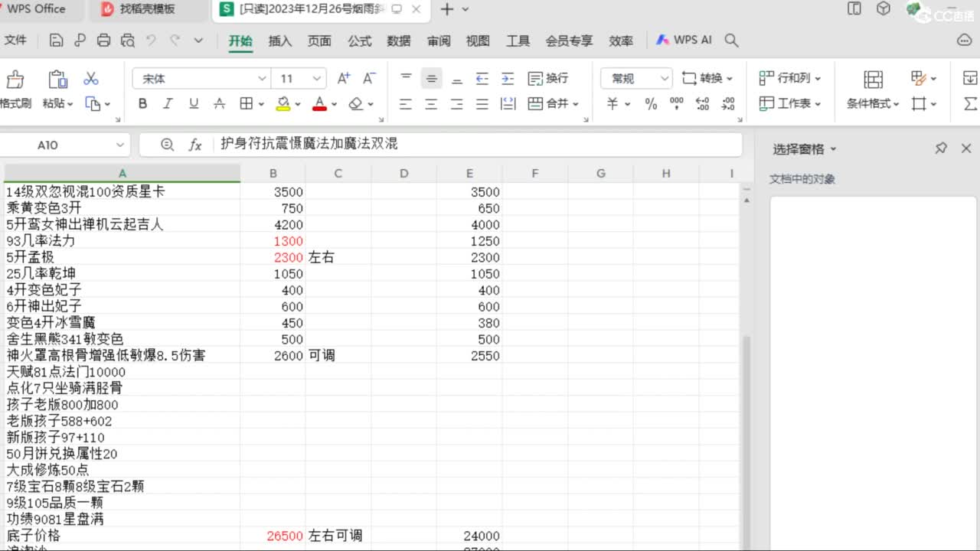
Task: Click the eraser clear-format icon
Action: coord(355,103)
